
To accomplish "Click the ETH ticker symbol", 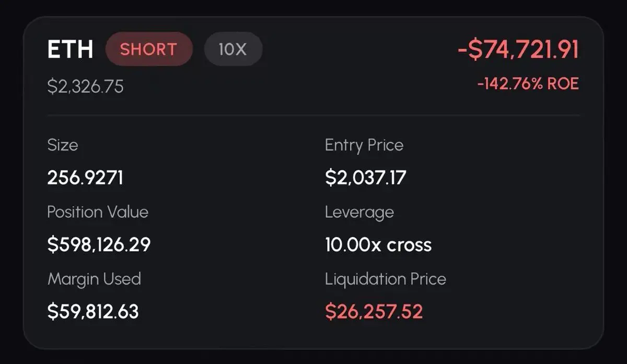I will (70, 50).
